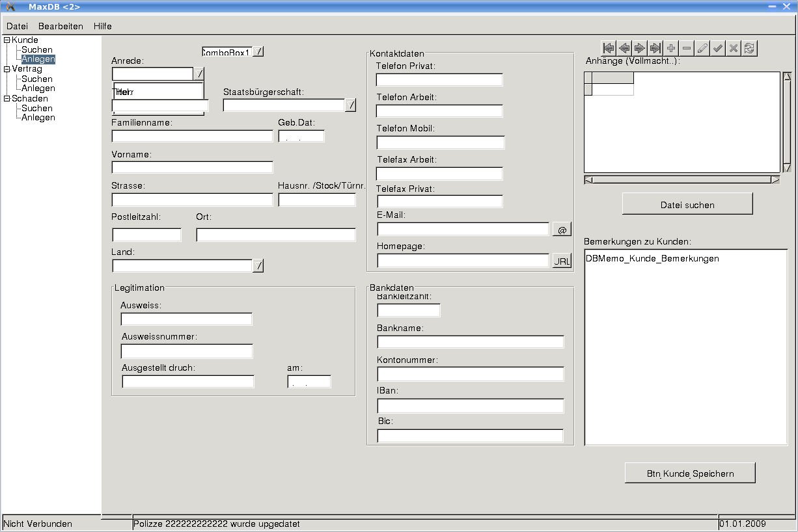Collapse the Vertrag tree node
This screenshot has width=798, height=532.
pos(7,69)
